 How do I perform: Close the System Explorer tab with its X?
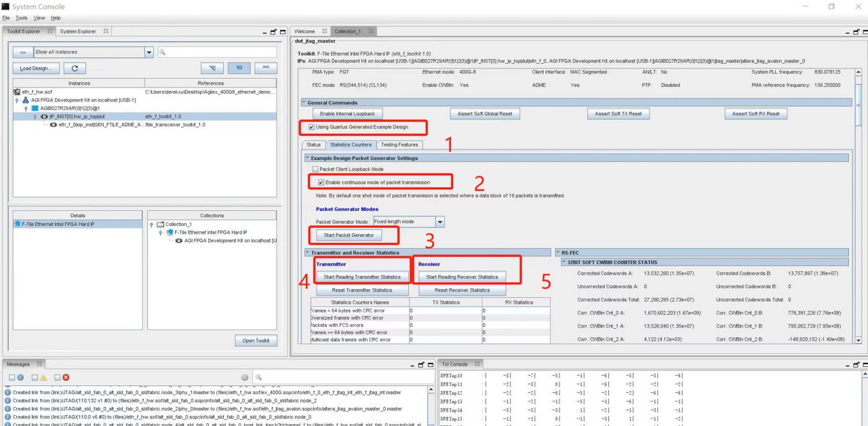tap(106, 31)
